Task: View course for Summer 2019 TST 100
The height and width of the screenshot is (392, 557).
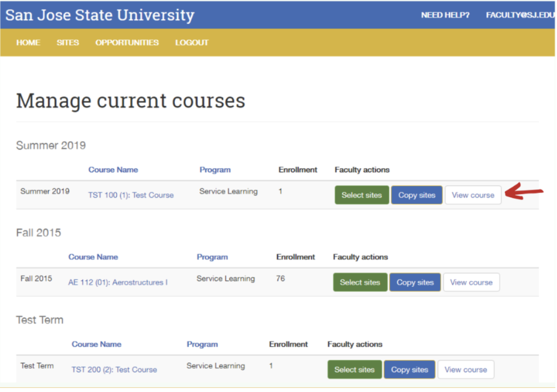Action: tap(473, 195)
